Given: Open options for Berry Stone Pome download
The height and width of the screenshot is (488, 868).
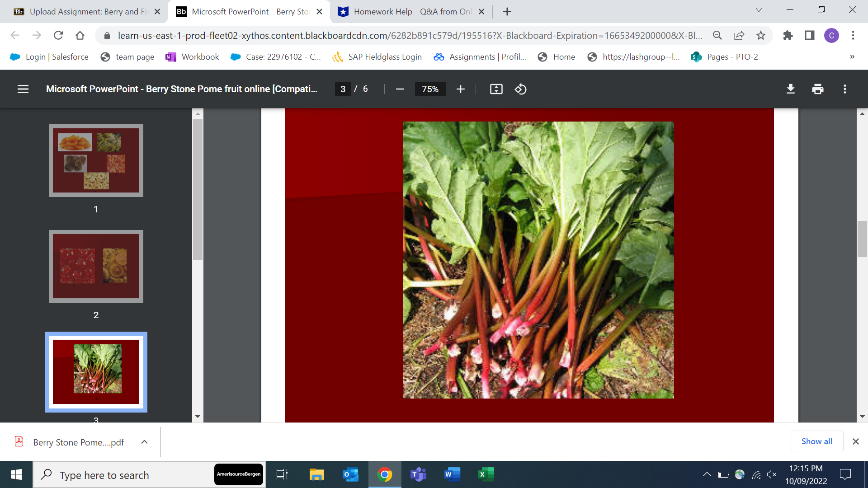Looking at the screenshot, I should [144, 442].
